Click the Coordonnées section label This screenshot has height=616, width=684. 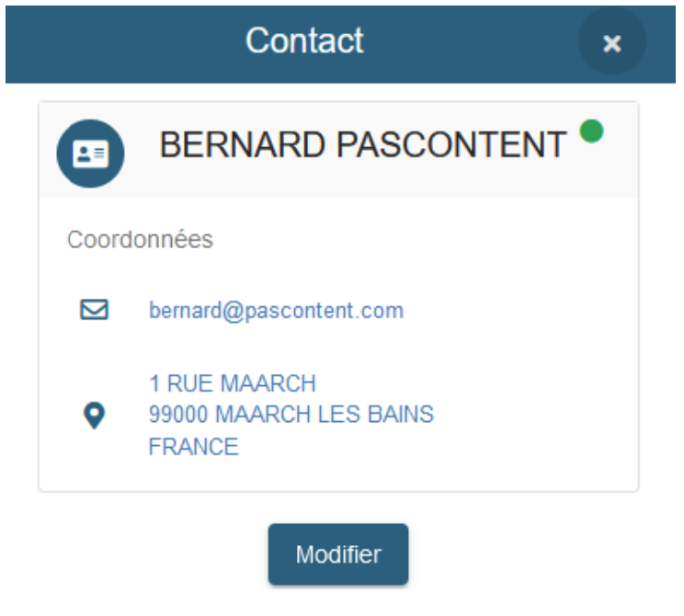pos(140,240)
